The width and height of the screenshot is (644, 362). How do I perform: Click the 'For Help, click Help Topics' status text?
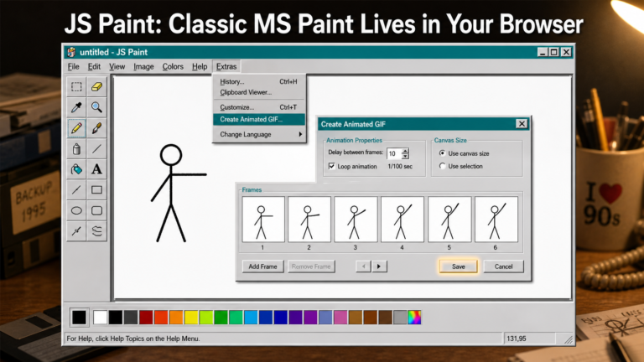click(x=133, y=339)
